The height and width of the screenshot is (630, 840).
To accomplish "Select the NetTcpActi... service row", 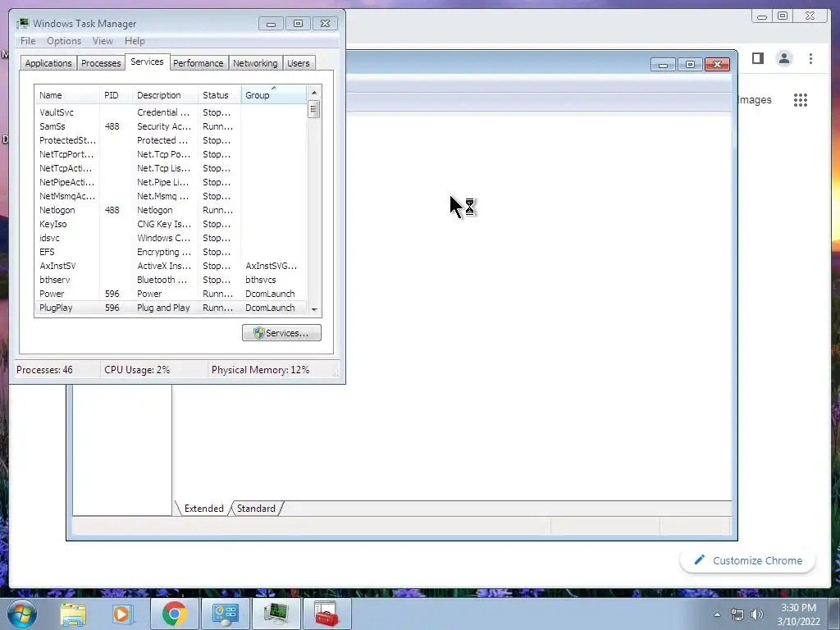I will coord(171,168).
